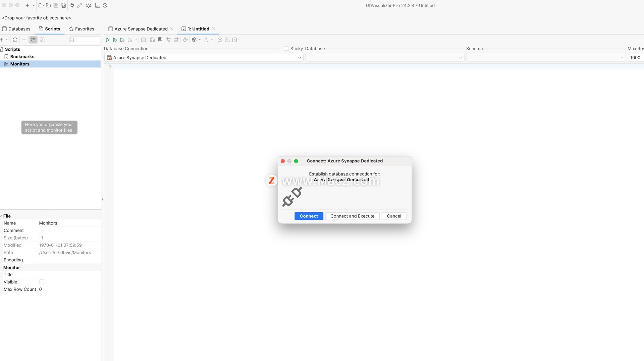Click the Cancel button in the dialog

pyautogui.click(x=394, y=216)
